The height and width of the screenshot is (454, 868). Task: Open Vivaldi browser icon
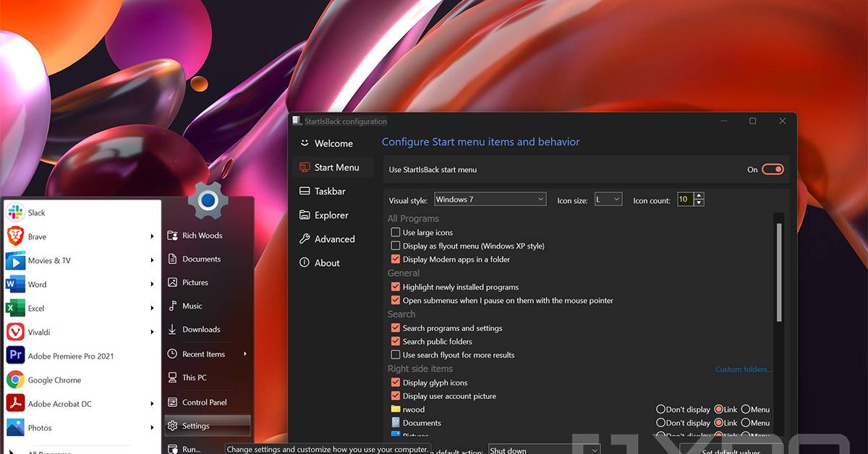pos(15,332)
